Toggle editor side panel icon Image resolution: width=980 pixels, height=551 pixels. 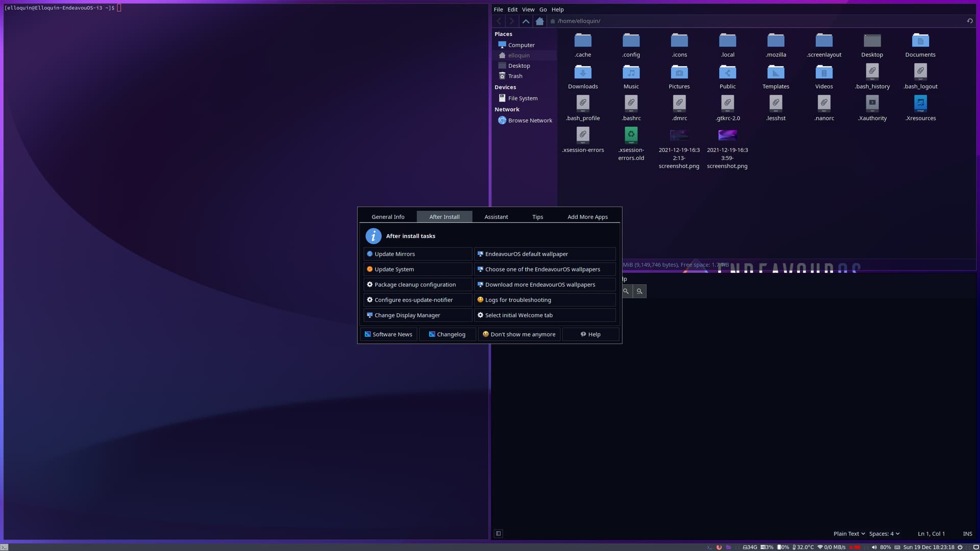point(498,534)
